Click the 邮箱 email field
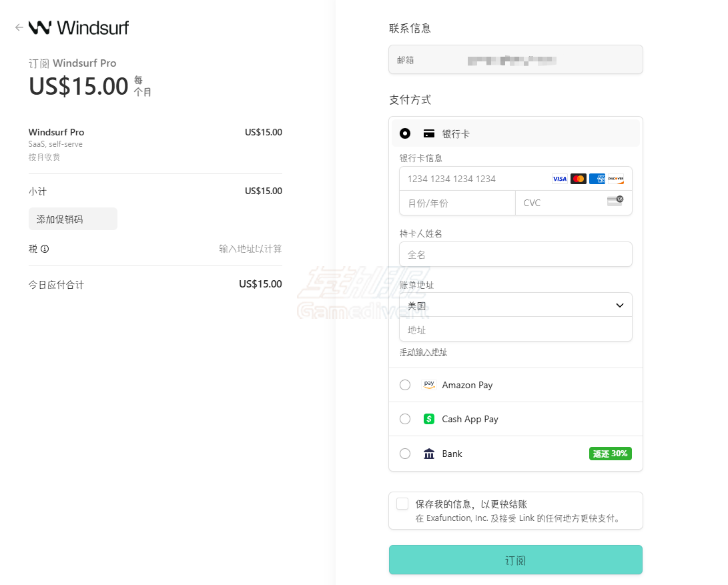The image size is (728, 585). pos(515,59)
